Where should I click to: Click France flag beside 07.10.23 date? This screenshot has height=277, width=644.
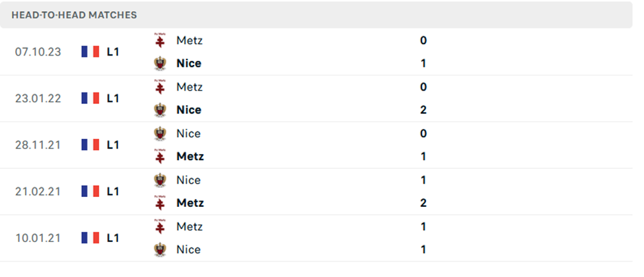point(90,52)
